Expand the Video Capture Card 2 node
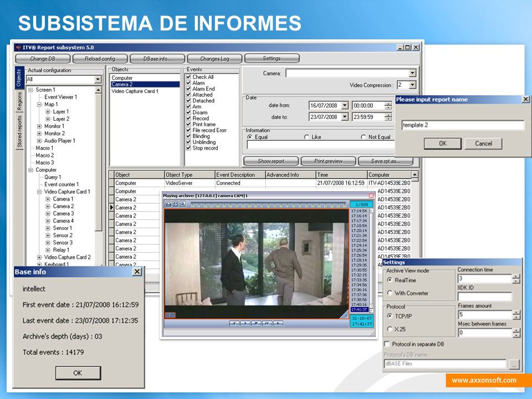 39,258
